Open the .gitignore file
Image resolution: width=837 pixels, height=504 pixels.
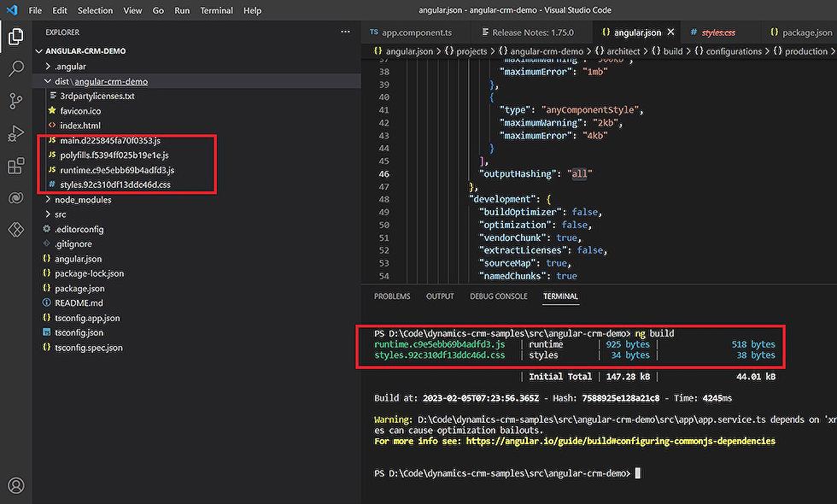point(73,244)
